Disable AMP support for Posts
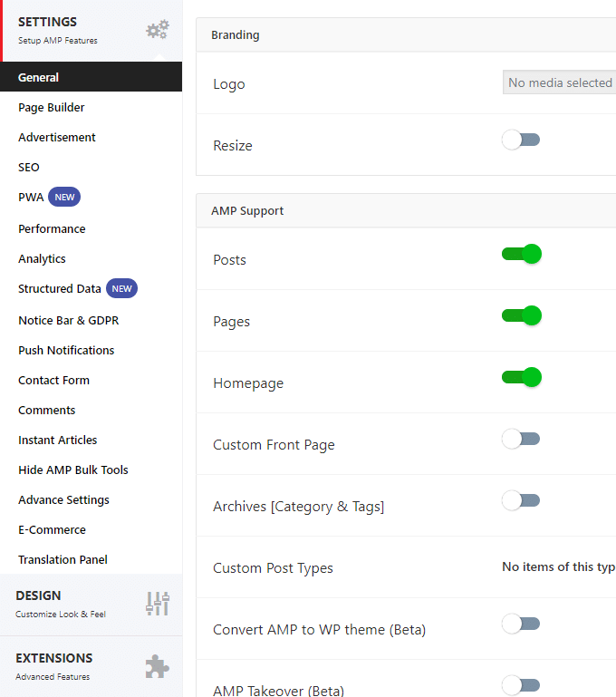The image size is (616, 697). point(522,254)
